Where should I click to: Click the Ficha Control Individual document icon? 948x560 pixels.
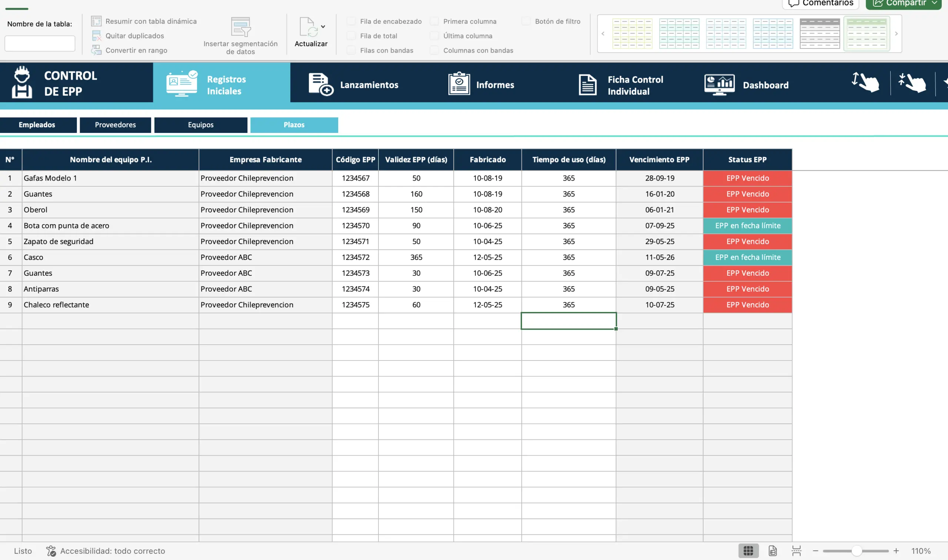(587, 84)
